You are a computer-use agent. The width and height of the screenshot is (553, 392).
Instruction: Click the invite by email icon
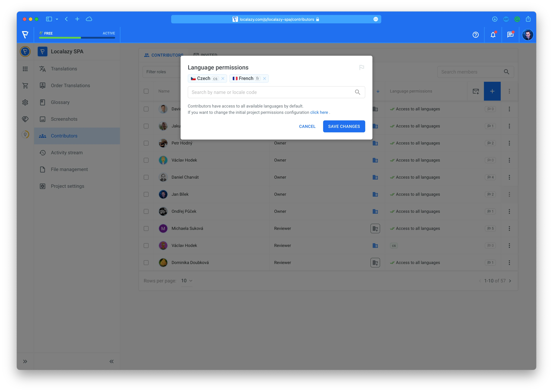tap(476, 91)
